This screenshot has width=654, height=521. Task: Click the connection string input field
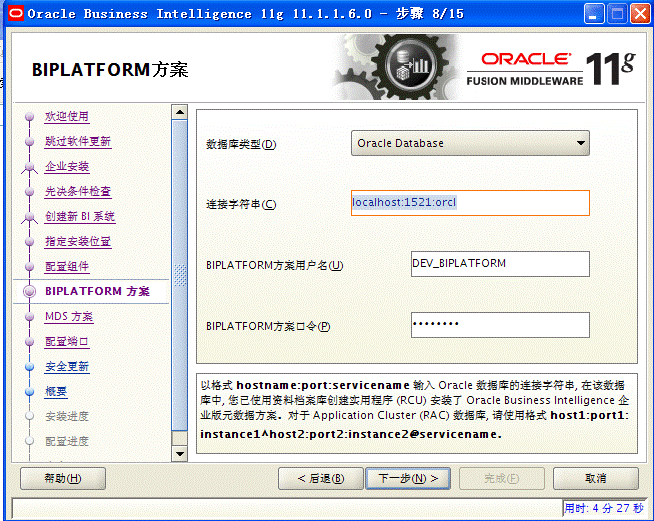pyautogui.click(x=470, y=203)
